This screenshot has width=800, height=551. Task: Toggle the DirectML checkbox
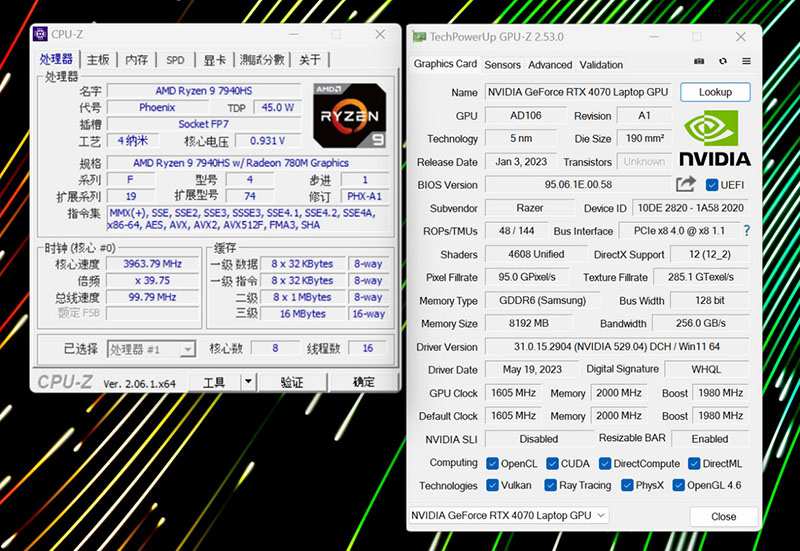coord(694,463)
